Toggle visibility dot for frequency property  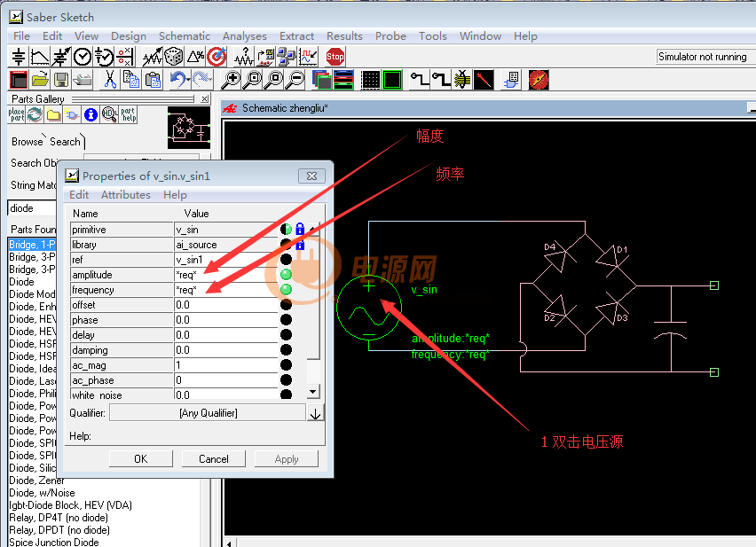pos(286,289)
